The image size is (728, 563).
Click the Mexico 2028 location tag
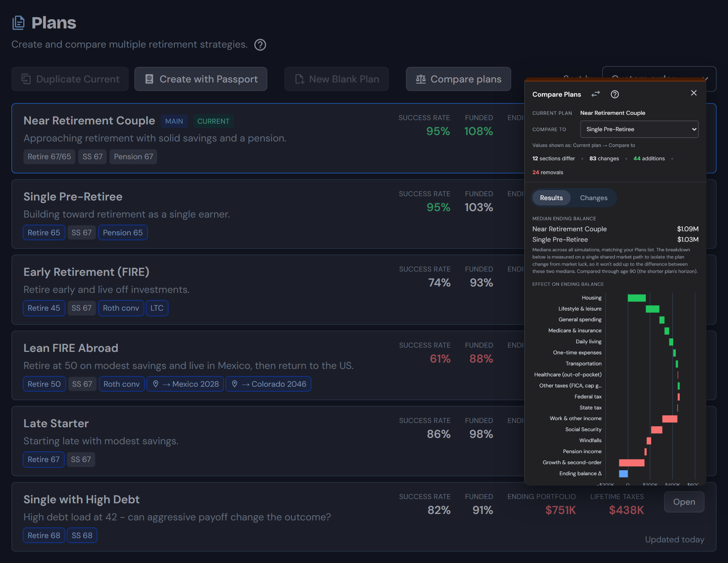(x=185, y=384)
